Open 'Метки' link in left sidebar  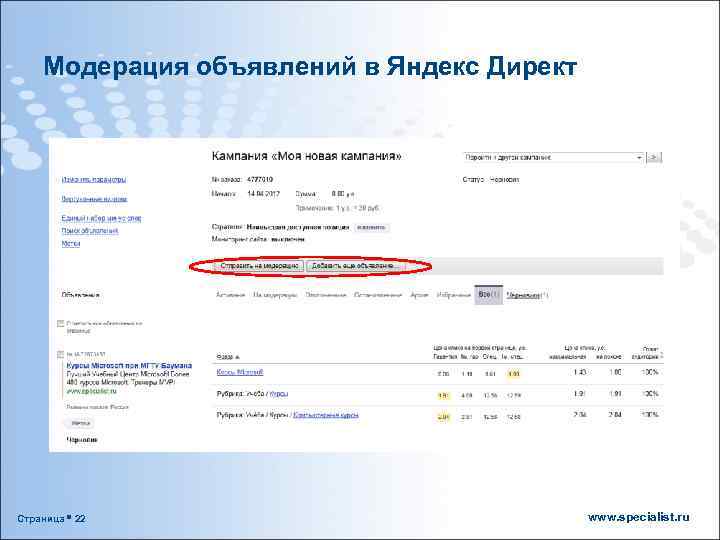point(71,244)
